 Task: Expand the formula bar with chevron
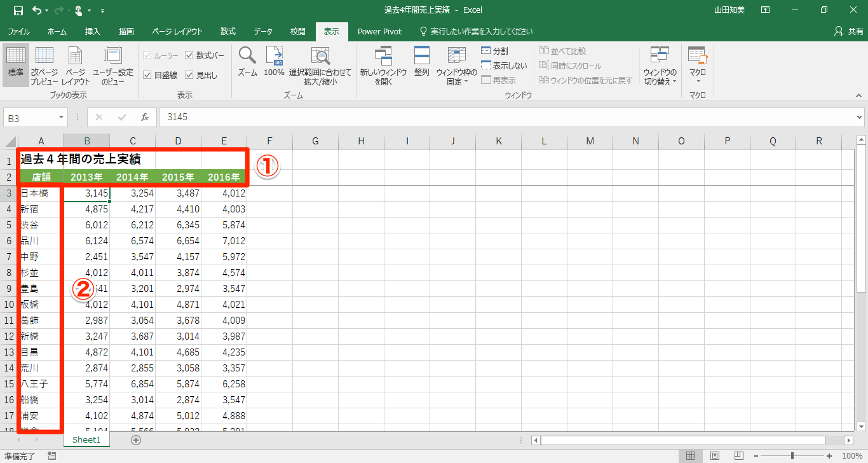[860, 117]
